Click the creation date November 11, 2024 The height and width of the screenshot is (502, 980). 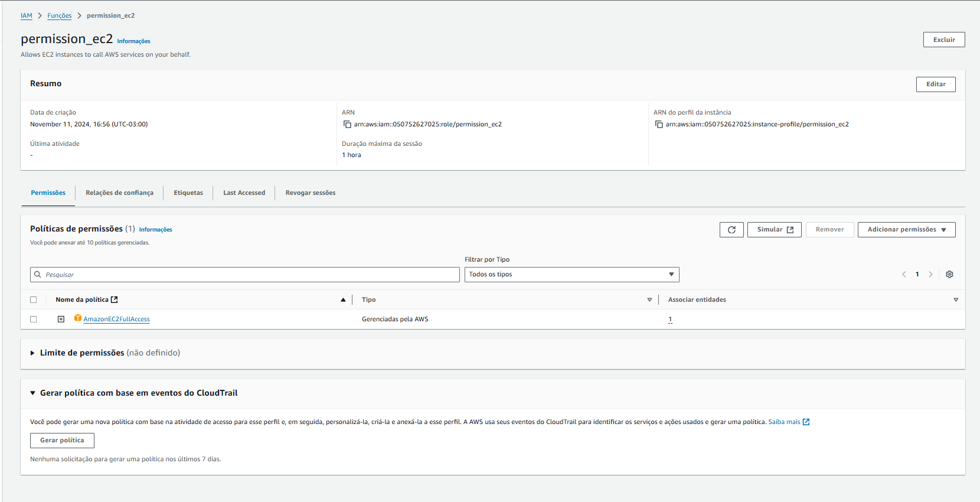[x=89, y=125]
